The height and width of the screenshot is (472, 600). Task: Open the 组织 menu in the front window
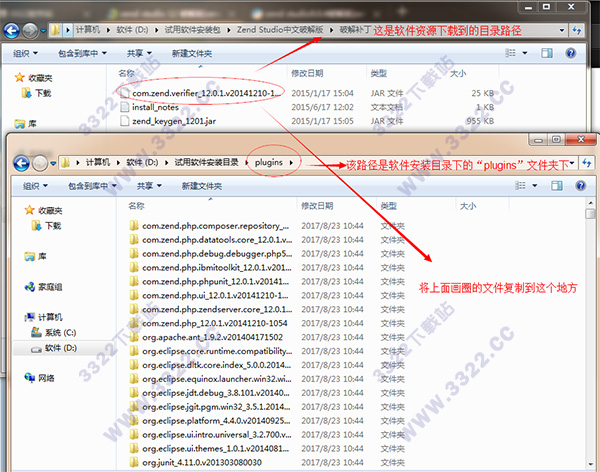(35, 186)
